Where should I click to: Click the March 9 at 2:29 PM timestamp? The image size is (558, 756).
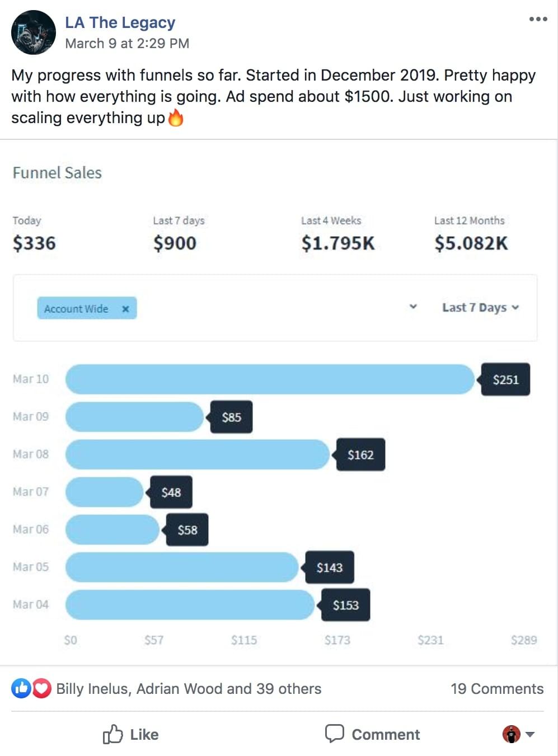coord(127,44)
